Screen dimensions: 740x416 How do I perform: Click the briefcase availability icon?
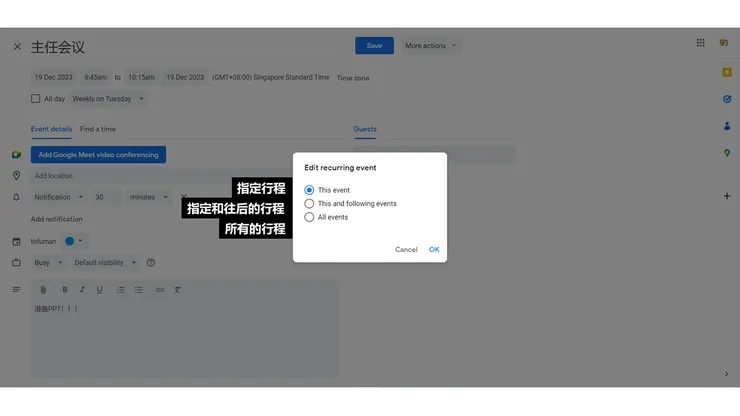coord(17,263)
